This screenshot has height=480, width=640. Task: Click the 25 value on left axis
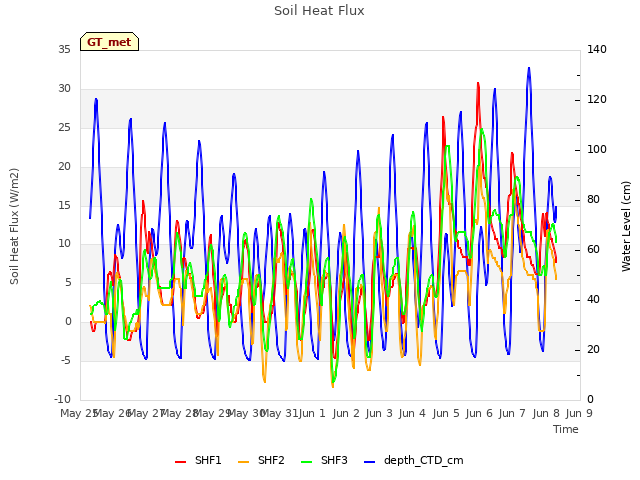click(x=64, y=128)
